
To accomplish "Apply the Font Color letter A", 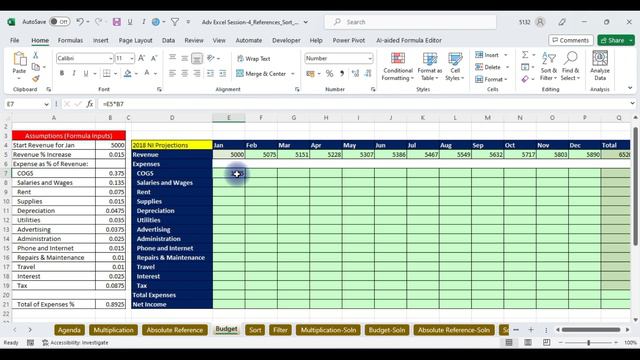I will [147, 73].
